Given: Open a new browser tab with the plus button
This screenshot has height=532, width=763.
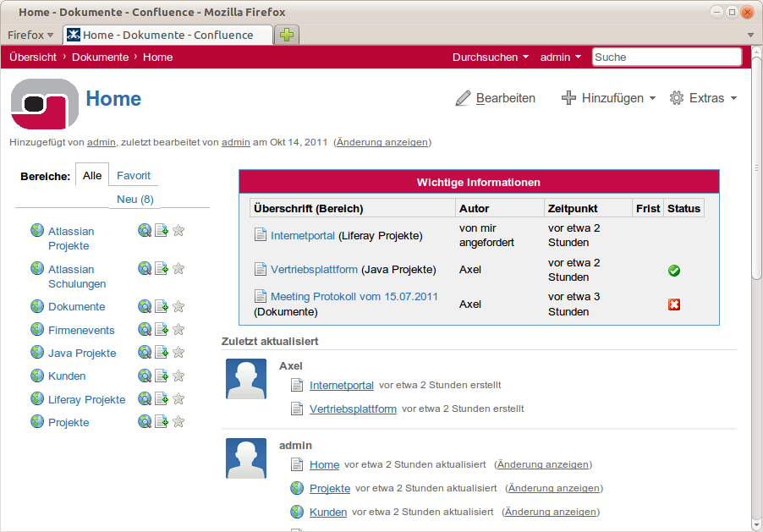Looking at the screenshot, I should click(288, 35).
